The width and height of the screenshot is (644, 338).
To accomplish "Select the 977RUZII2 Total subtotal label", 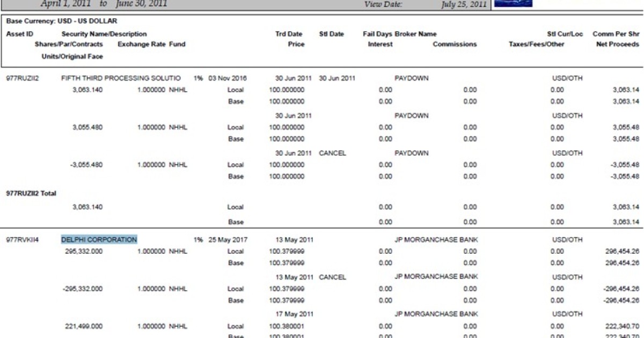I will (x=31, y=193).
